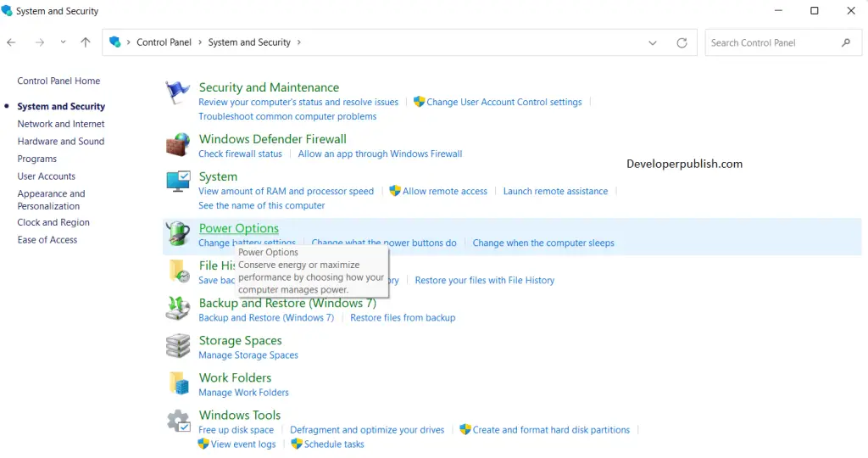View amount of RAM and processor speed
868x458 pixels.
pyautogui.click(x=287, y=191)
